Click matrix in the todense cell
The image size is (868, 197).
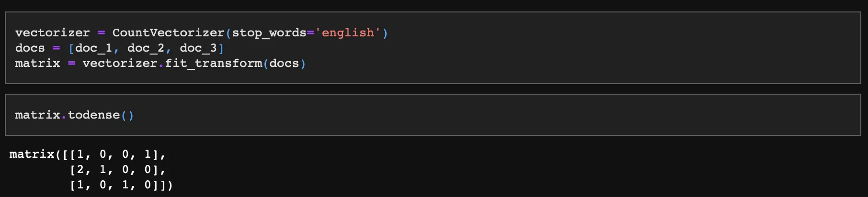point(37,115)
